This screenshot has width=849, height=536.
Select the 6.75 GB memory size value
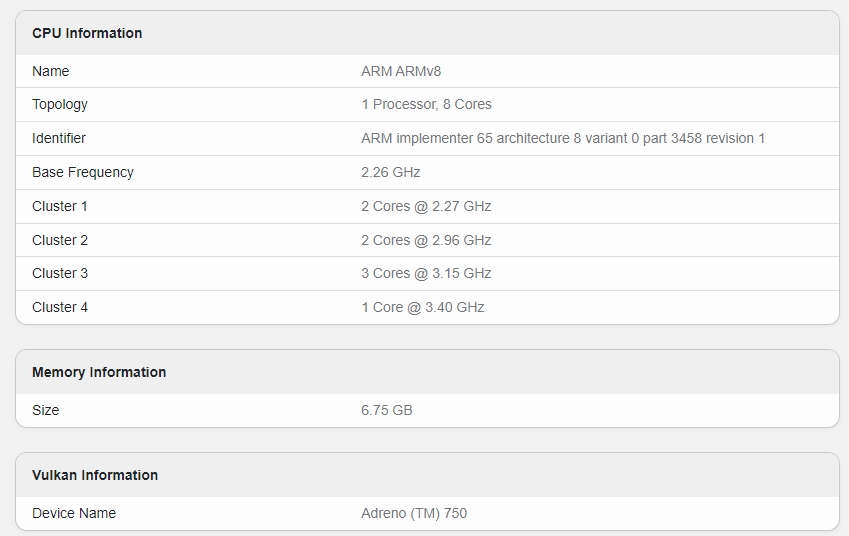click(387, 410)
